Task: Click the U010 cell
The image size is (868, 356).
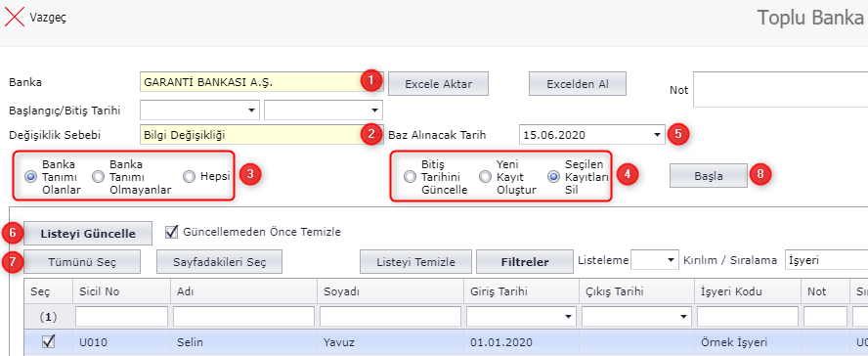Action: pyautogui.click(x=121, y=342)
